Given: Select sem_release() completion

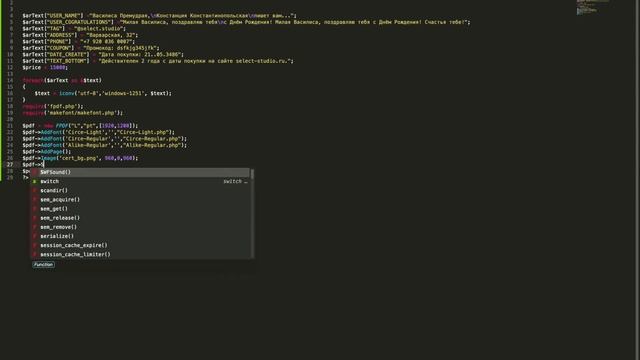Looking at the screenshot, I should point(141,218).
